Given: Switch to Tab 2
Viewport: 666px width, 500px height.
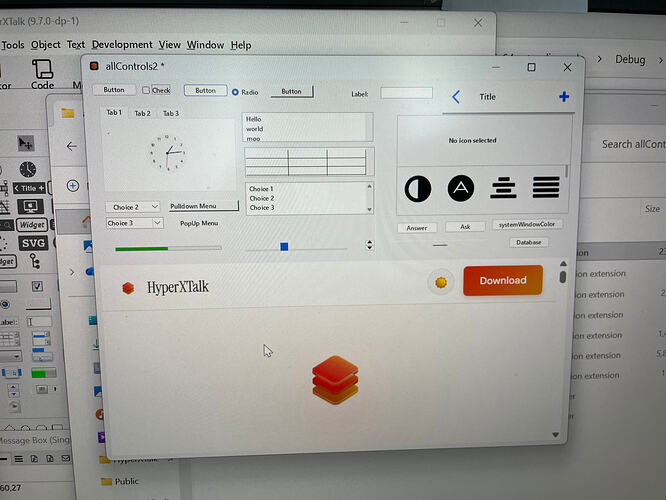Looking at the screenshot, I should (142, 113).
